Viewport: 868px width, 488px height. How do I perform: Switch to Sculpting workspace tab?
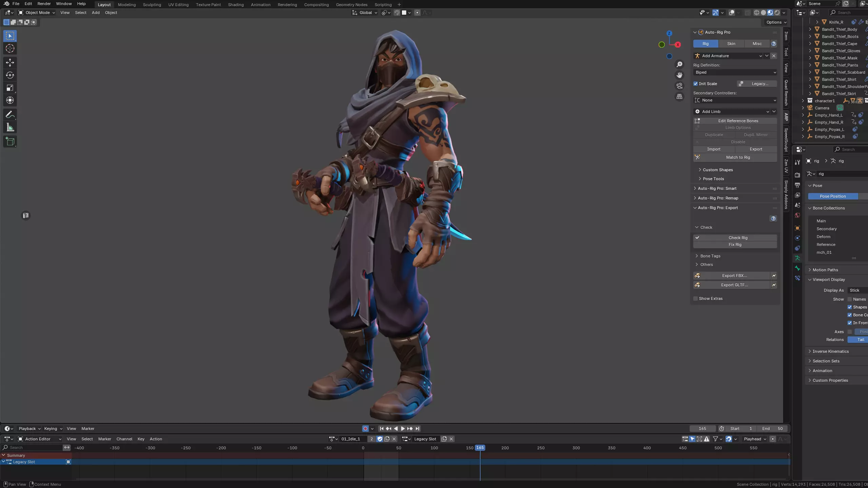tap(152, 5)
